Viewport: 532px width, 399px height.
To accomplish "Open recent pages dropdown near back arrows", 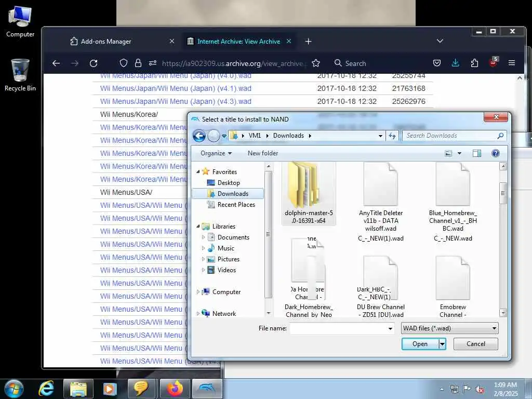I will [x=224, y=136].
